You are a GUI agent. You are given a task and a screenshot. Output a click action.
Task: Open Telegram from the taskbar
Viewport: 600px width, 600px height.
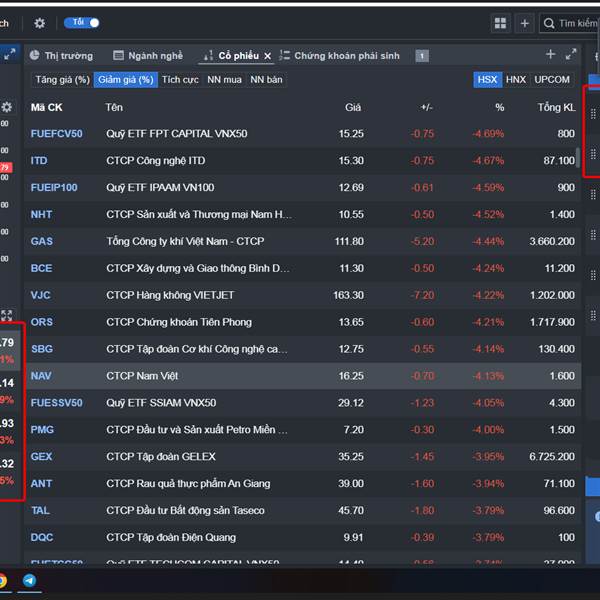[29, 580]
